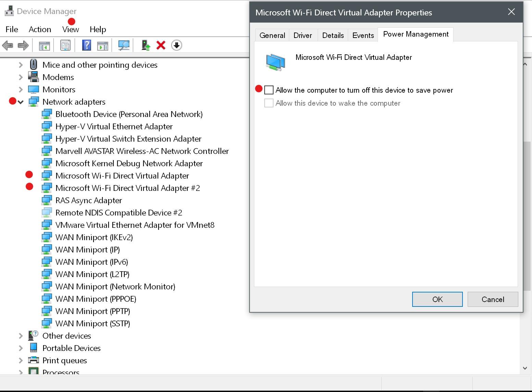The image size is (532, 392).
Task: Click Scan for hardware changes icon
Action: [124, 45]
